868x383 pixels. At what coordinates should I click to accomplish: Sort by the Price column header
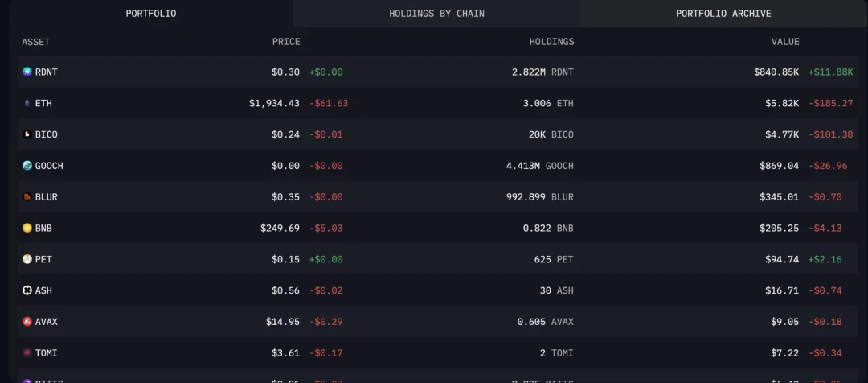tap(286, 42)
